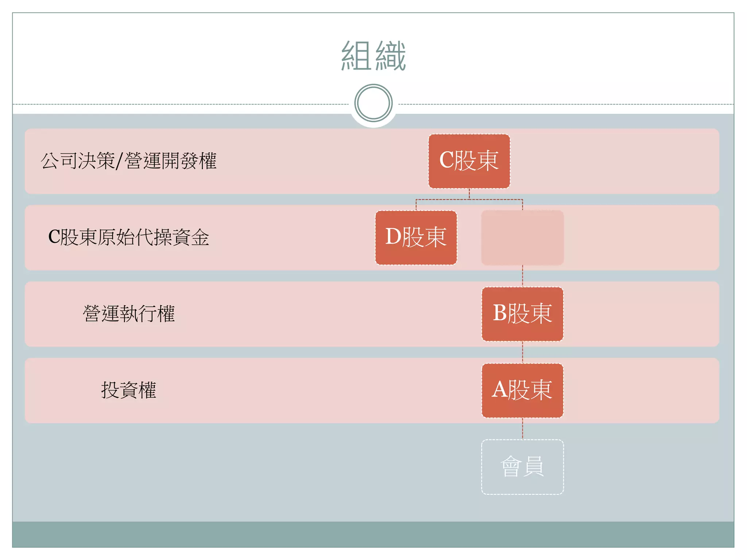
Task: Click the first pink band right of C股東
Action: click(x=615, y=161)
